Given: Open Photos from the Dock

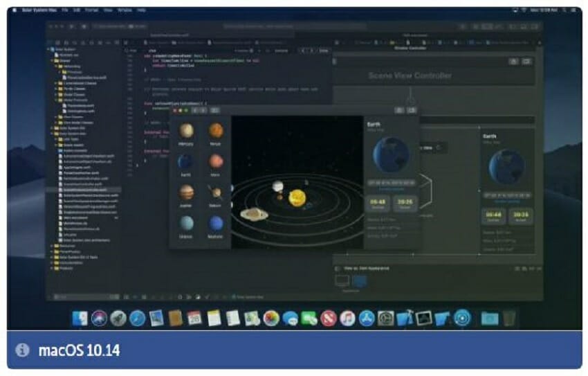Looking at the screenshot, I should (271, 319).
